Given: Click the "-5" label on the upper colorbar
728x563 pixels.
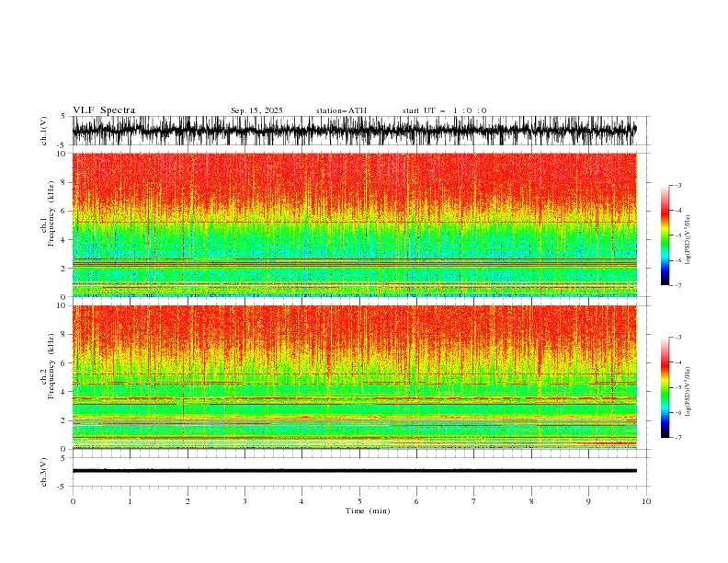Looking at the screenshot, I should pyautogui.click(x=678, y=236).
